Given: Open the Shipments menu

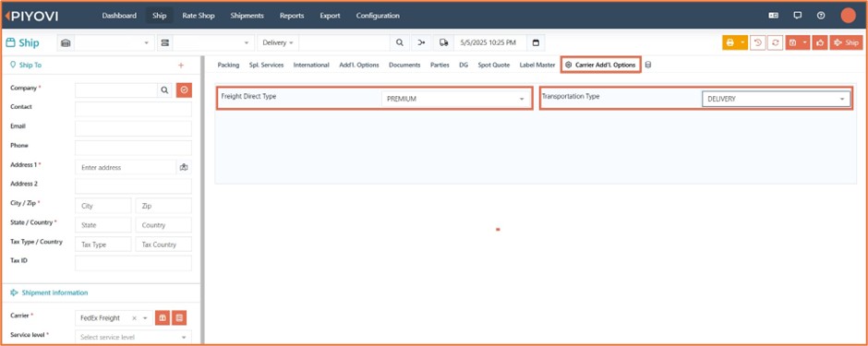Looking at the screenshot, I should pos(247,16).
